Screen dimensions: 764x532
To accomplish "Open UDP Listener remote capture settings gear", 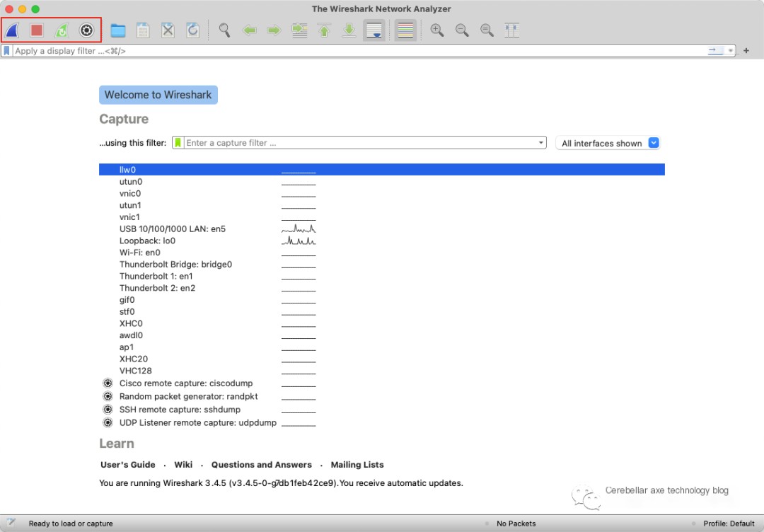I will (x=108, y=422).
